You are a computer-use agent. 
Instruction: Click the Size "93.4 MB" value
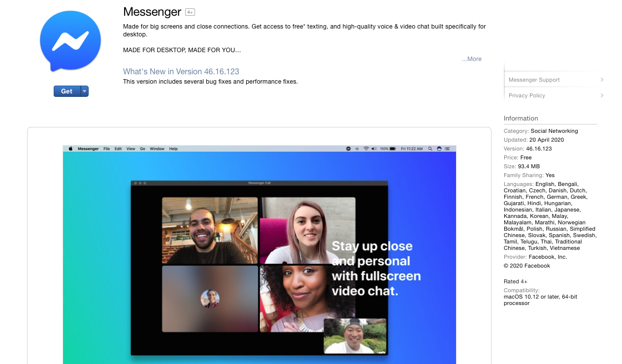[529, 167]
